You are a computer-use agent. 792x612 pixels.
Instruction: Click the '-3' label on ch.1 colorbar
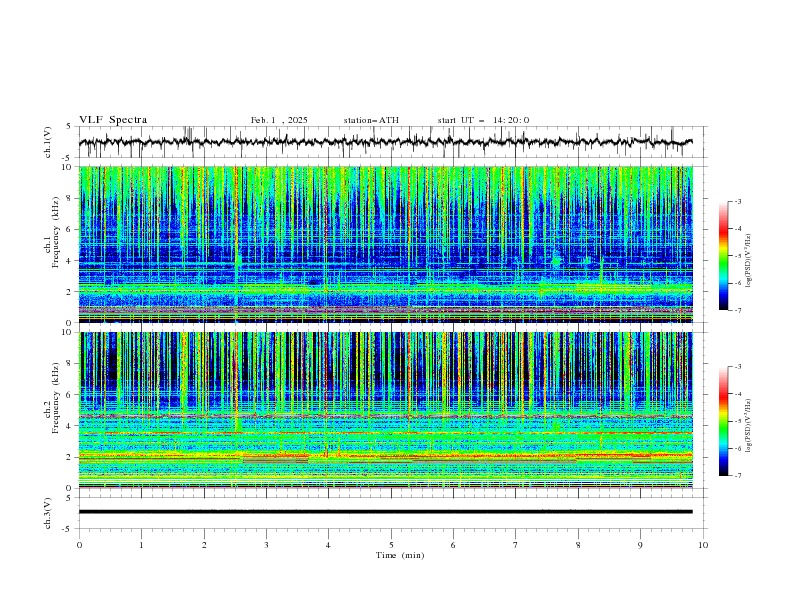[x=738, y=201]
